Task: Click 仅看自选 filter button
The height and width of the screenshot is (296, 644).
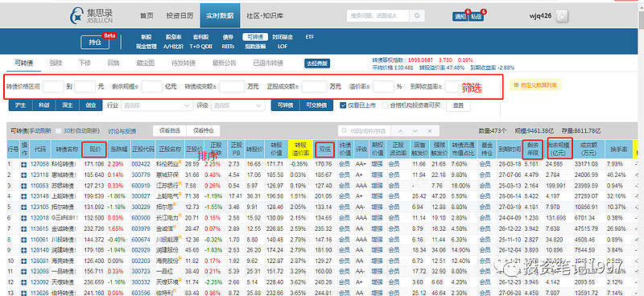Action: point(170,131)
